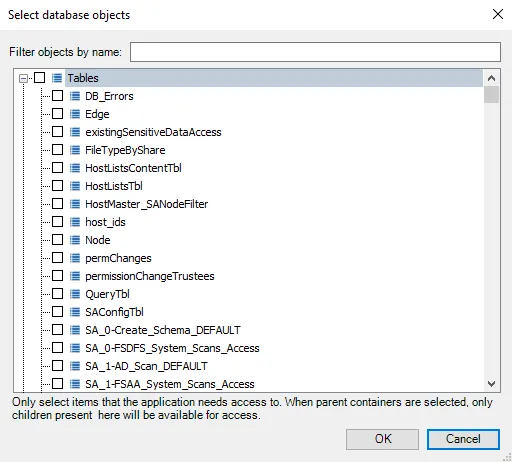Click the table icon beside SAConfigTbl

(x=75, y=312)
